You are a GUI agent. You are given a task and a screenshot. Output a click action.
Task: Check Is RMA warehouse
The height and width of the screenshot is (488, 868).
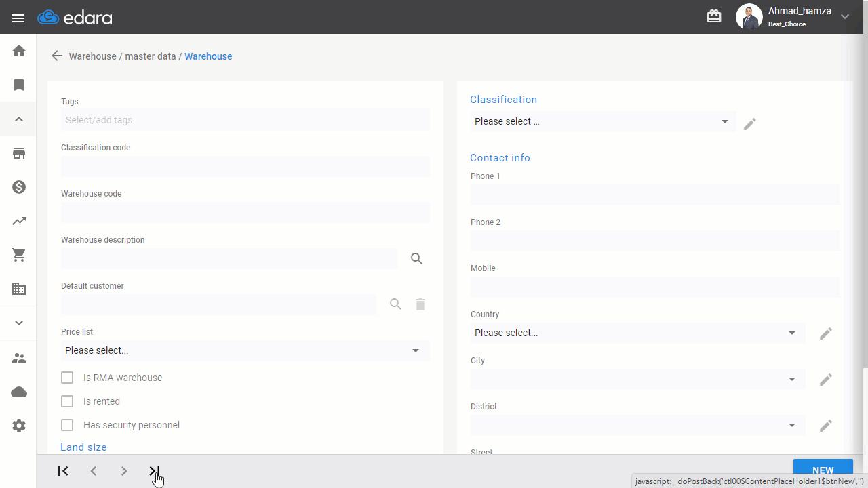[67, 378]
